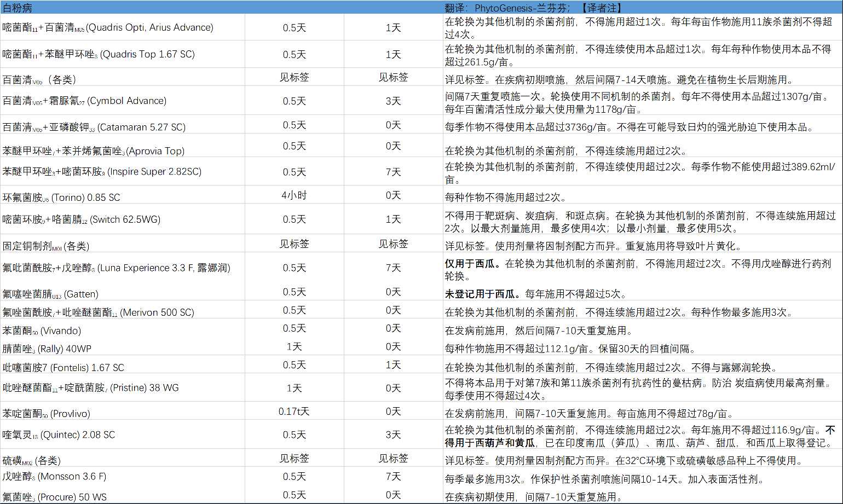Click the 0天 cell in the Procure row
The height and width of the screenshot is (504, 843).
click(x=394, y=495)
